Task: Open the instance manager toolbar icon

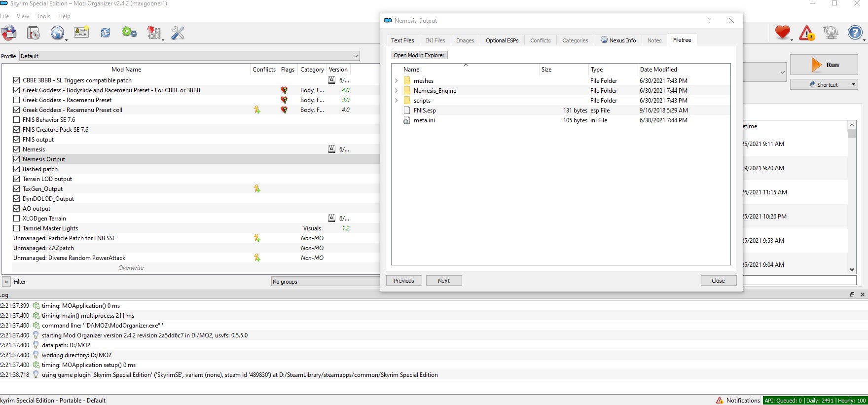Action: click(x=33, y=33)
